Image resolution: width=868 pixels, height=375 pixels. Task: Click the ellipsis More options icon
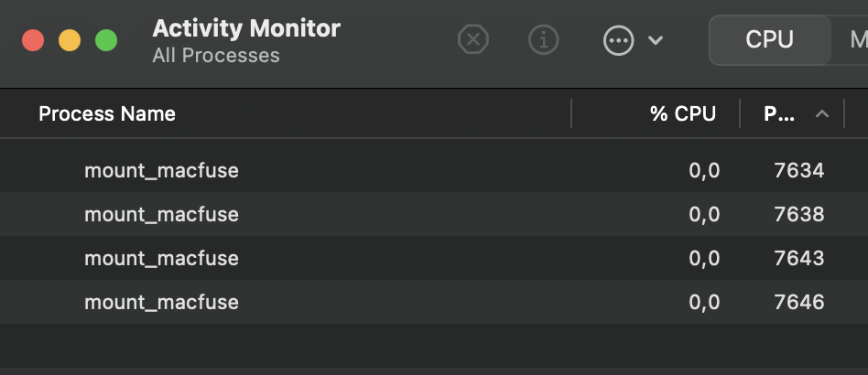pos(619,40)
